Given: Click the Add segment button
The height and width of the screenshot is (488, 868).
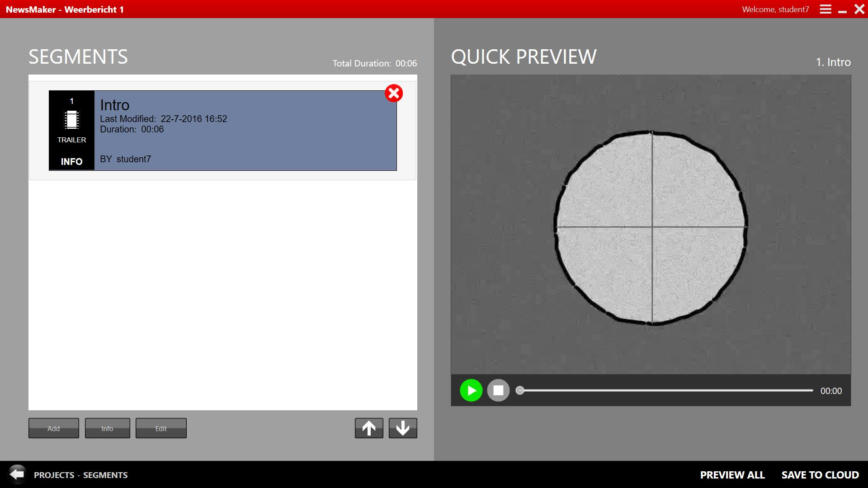Looking at the screenshot, I should coord(53,428).
